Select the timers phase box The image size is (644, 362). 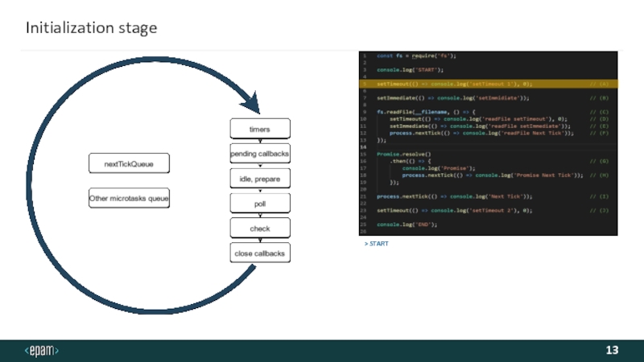pyautogui.click(x=259, y=129)
